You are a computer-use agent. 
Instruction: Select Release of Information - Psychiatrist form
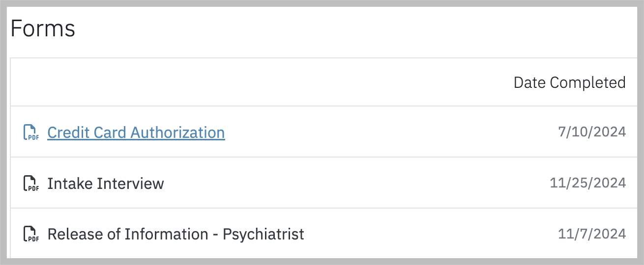[176, 234]
